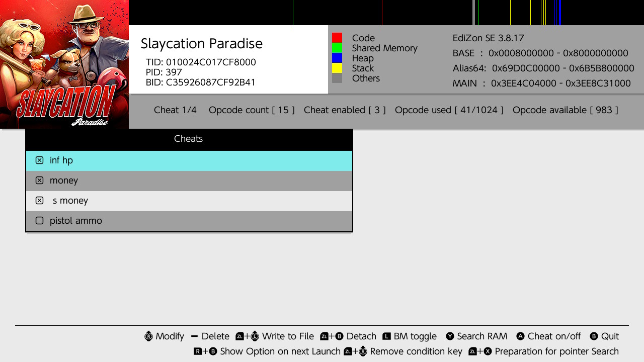Click the Others legend label
Image resolution: width=644 pixels, height=362 pixels.
click(366, 78)
